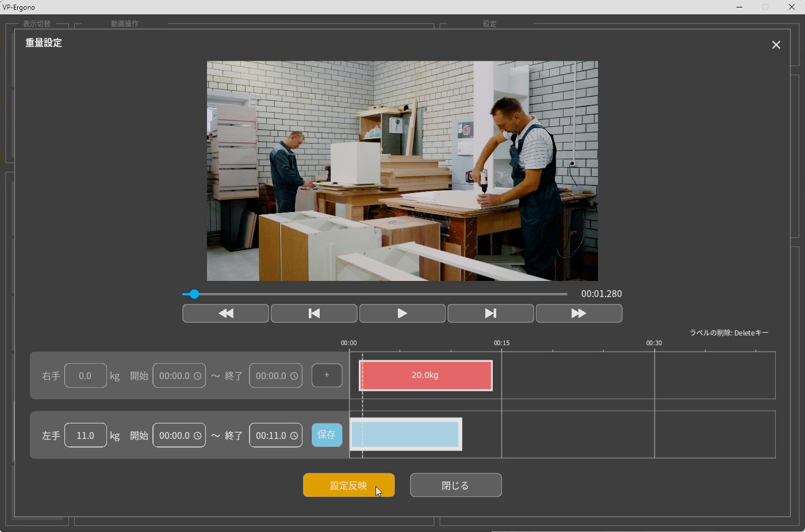The height and width of the screenshot is (532, 805).
Task: Click the video preview image
Action: (x=402, y=171)
